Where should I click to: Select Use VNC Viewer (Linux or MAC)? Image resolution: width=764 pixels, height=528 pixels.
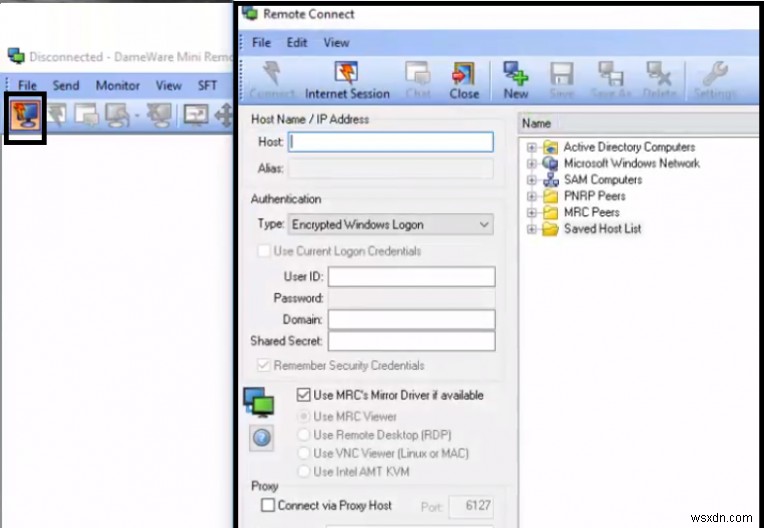pyautogui.click(x=304, y=453)
